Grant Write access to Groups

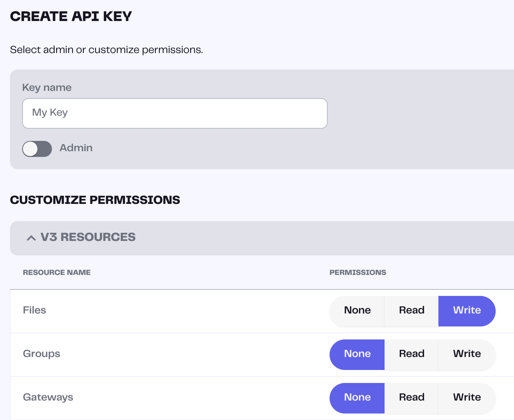[467, 354]
